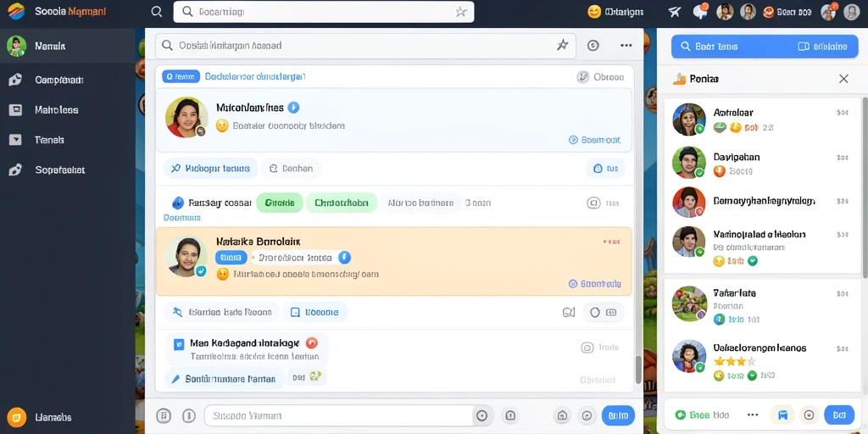Open the Mricolvoyines profile avatar
This screenshot has width=868, height=434.
click(x=186, y=117)
